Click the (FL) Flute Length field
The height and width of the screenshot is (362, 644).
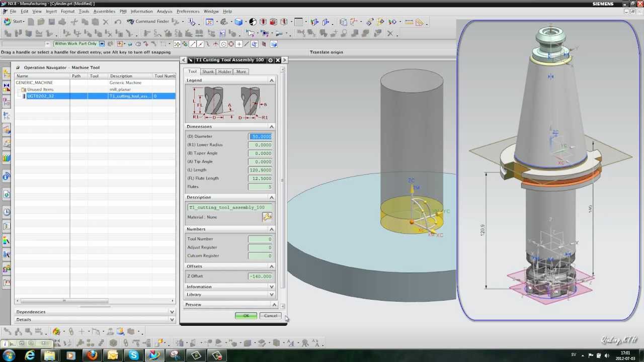[x=261, y=178]
